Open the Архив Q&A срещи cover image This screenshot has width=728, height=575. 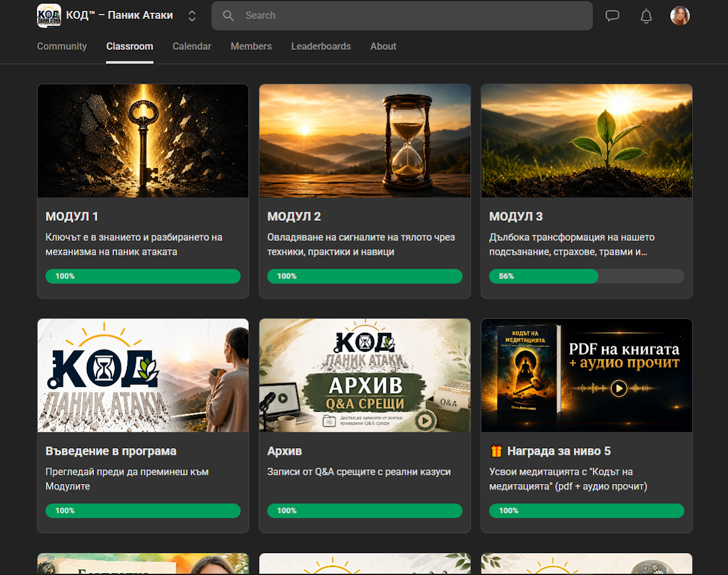click(365, 375)
